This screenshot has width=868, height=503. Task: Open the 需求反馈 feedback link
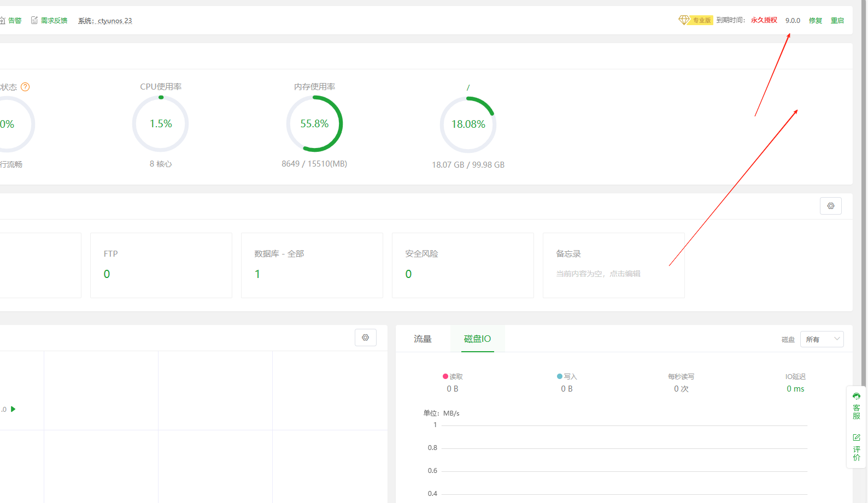pos(54,21)
